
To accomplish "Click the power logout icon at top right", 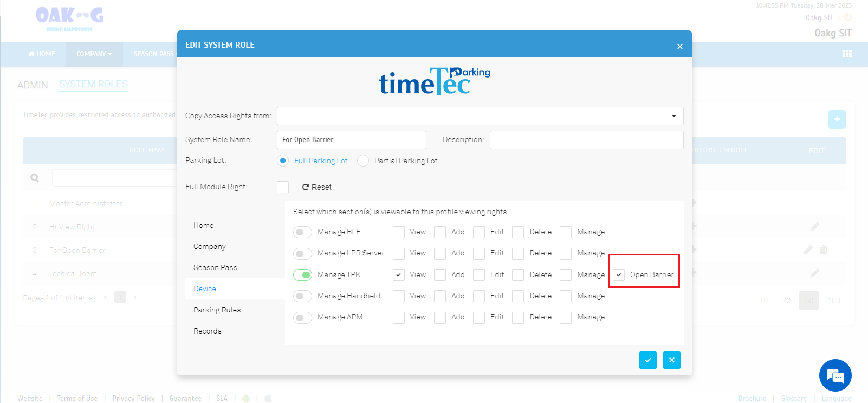I will (848, 17).
